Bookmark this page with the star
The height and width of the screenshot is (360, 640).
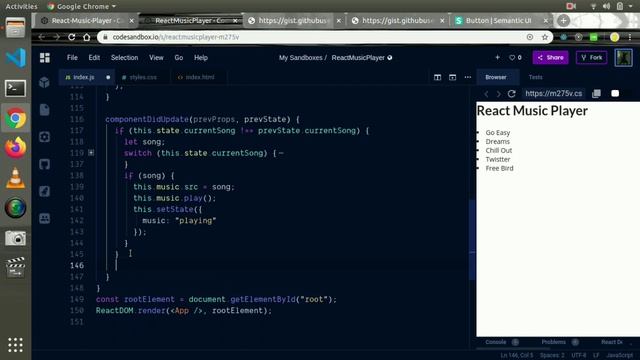pos(545,37)
